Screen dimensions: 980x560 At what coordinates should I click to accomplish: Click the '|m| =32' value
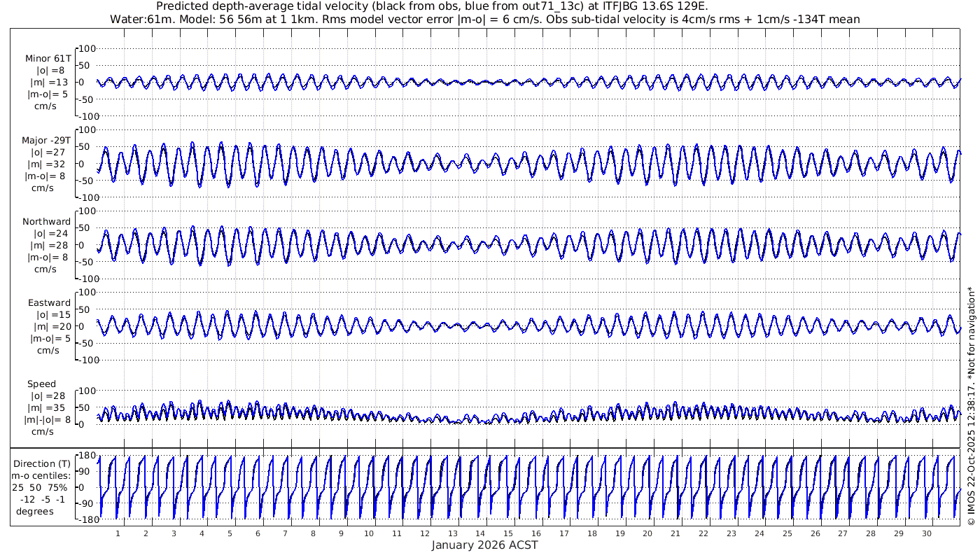click(x=48, y=164)
